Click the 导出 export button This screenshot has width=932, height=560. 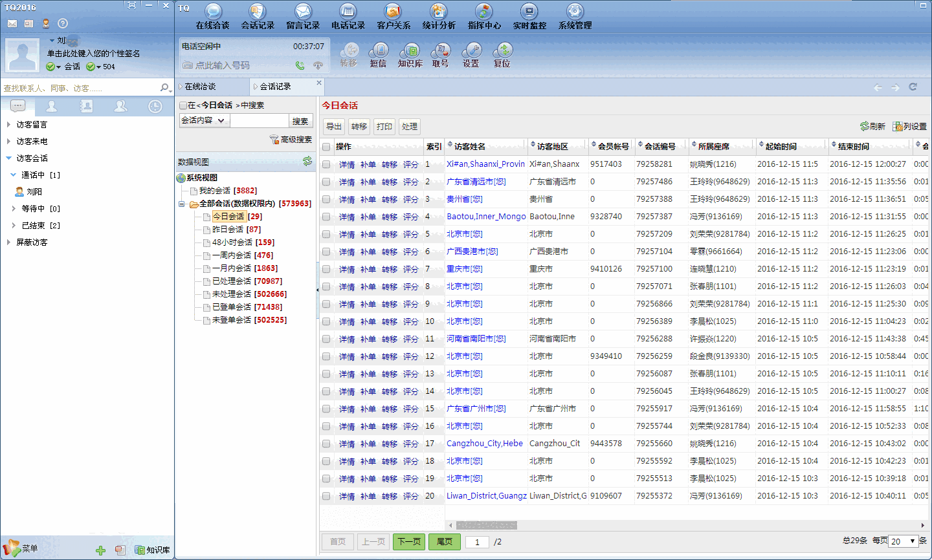(x=334, y=127)
